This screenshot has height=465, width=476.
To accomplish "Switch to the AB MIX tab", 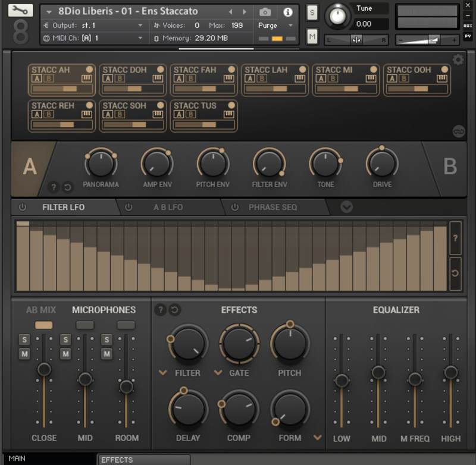I will pos(41,310).
